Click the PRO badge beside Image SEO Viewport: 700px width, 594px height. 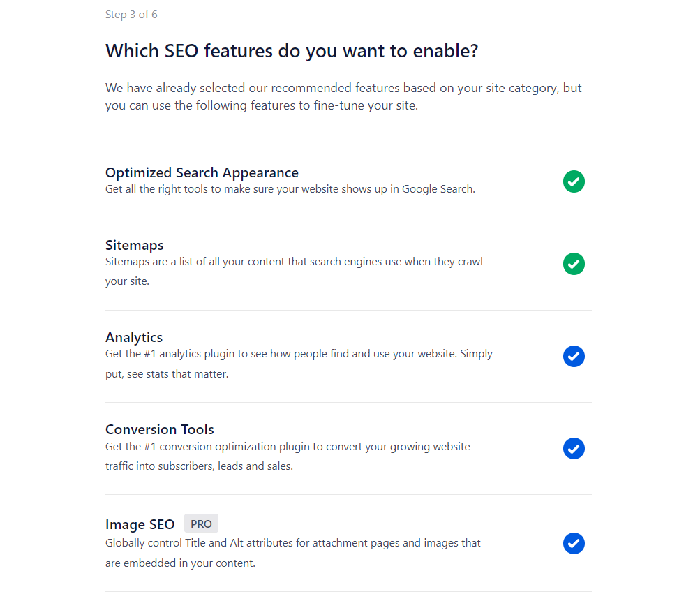201,524
